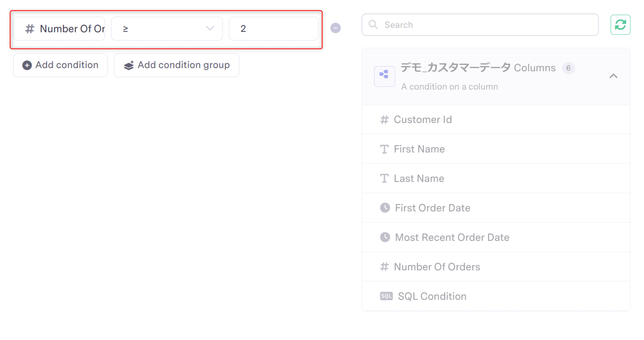The image size is (644, 340).
Task: Select the Number Of Or column field in condition
Action: pyautogui.click(x=59, y=29)
